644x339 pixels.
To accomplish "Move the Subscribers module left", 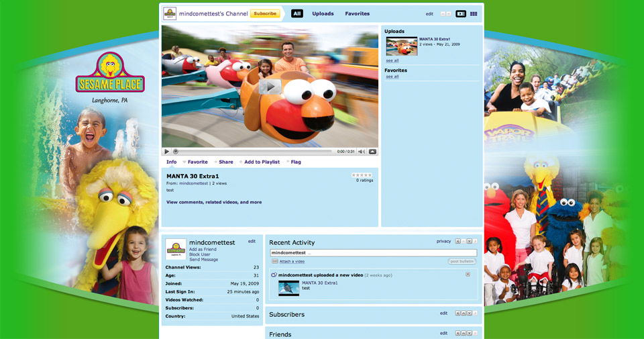I will [458, 313].
